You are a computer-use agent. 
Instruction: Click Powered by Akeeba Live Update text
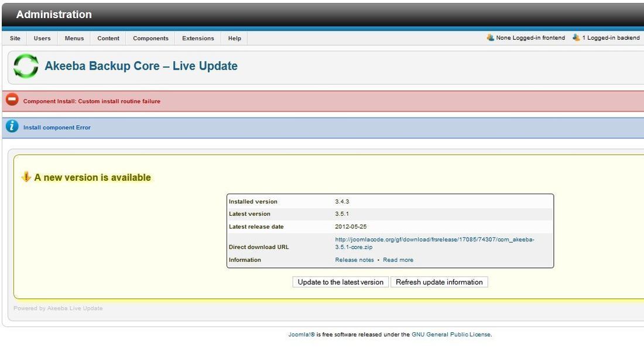click(58, 308)
